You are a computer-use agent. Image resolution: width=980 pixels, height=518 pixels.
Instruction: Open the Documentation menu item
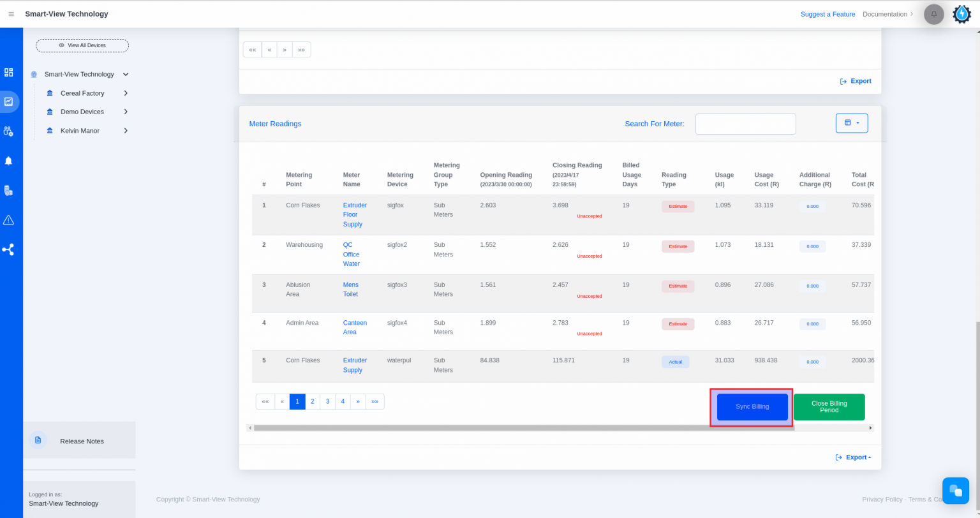[x=886, y=14]
